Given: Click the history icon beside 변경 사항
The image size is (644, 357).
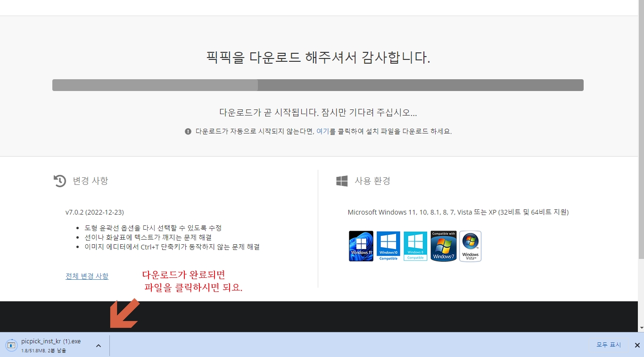Looking at the screenshot, I should pyautogui.click(x=60, y=181).
